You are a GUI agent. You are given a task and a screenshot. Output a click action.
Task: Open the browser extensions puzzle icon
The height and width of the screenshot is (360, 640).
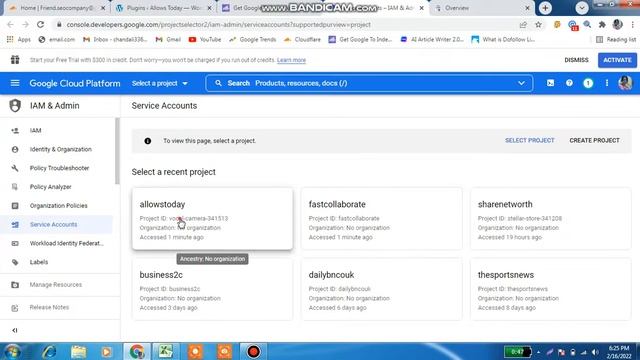[602, 24]
